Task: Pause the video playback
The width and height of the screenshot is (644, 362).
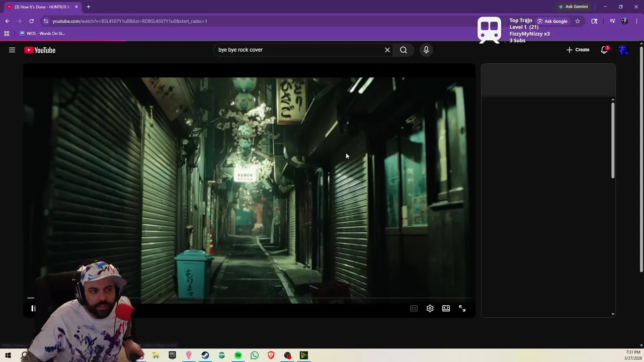Action: tap(33, 308)
